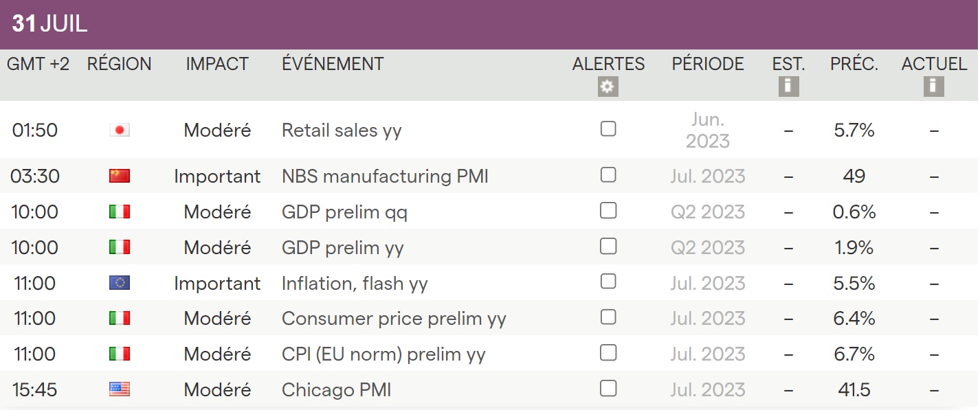Check alert box for Chicago PMI
The image size is (980, 410).
point(608,389)
